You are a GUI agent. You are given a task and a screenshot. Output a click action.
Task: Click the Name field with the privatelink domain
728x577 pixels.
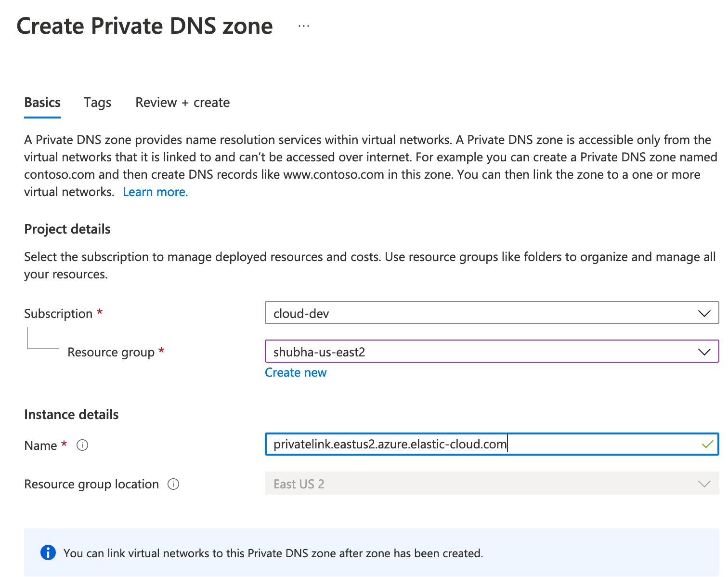point(492,444)
